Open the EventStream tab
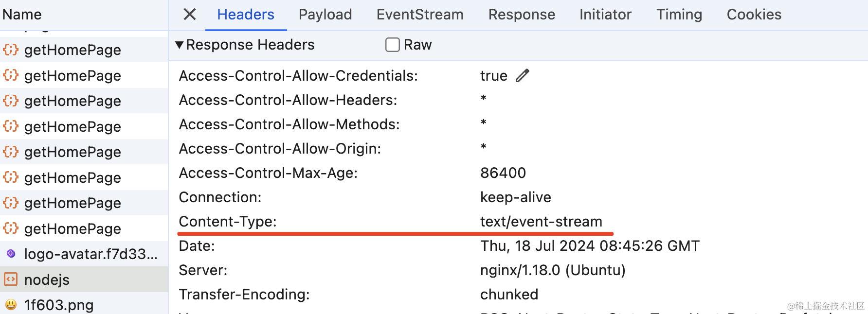This screenshot has width=868, height=314. 420,15
